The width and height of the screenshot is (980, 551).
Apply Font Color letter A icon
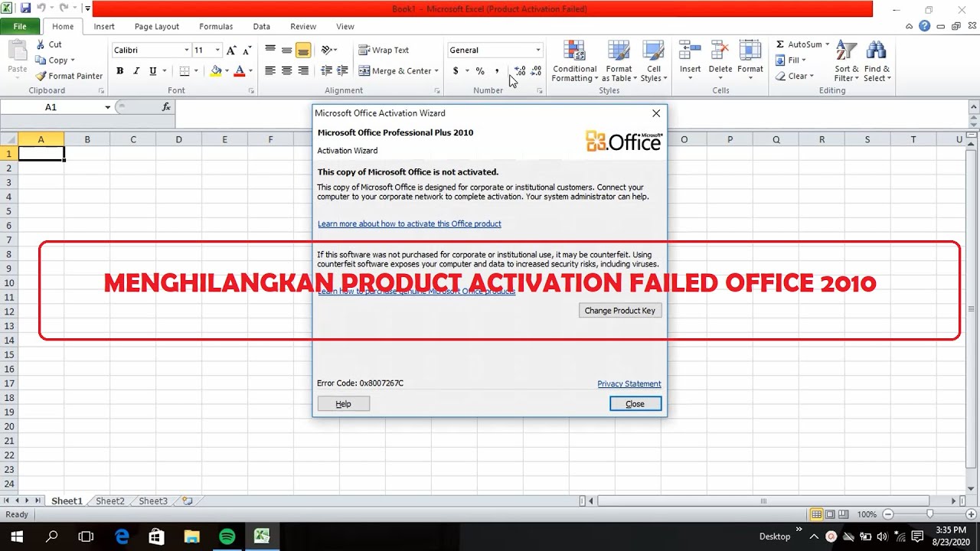tap(239, 71)
